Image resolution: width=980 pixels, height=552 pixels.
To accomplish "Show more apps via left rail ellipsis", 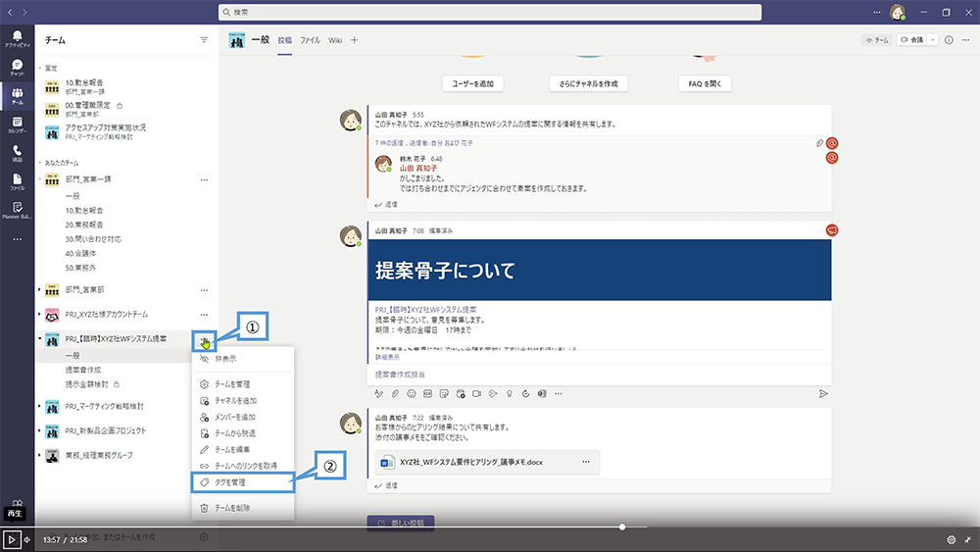I will (17, 239).
